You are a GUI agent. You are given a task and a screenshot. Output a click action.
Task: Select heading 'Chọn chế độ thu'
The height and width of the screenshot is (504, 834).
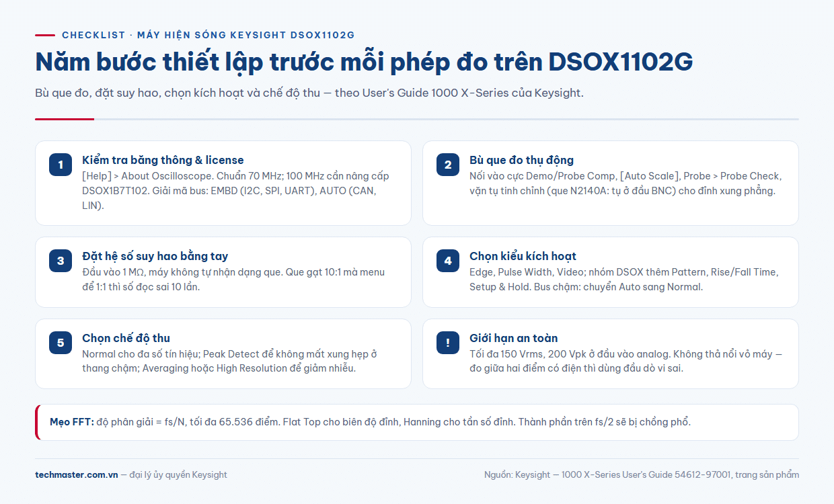(126, 338)
